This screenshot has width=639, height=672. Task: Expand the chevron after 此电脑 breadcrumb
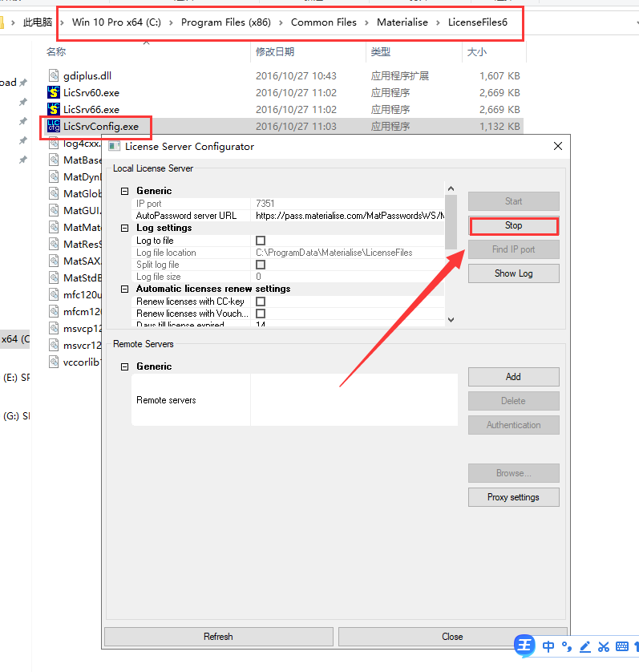click(63, 22)
